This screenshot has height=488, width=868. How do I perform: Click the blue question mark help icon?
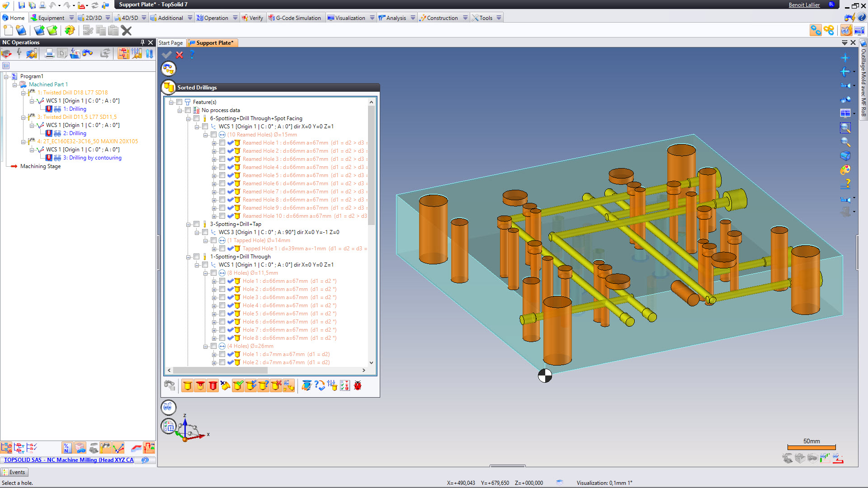coord(192,55)
